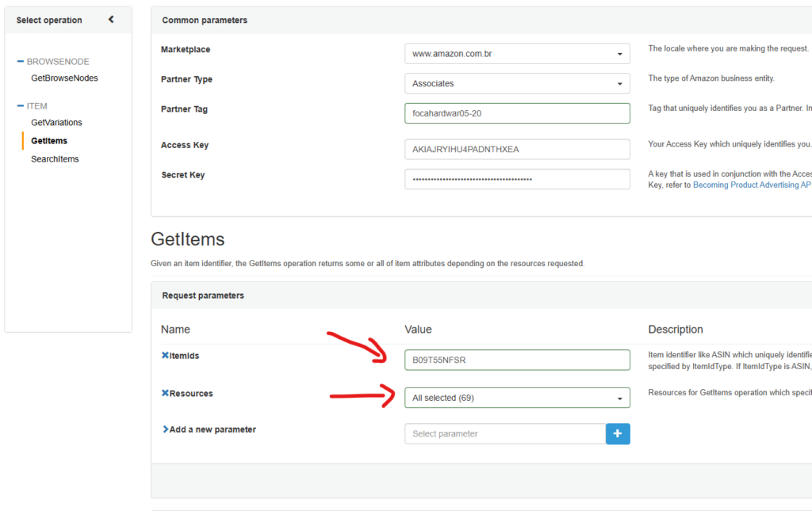Open the Partner Type dropdown
This screenshot has width=812, height=511.
pos(517,84)
